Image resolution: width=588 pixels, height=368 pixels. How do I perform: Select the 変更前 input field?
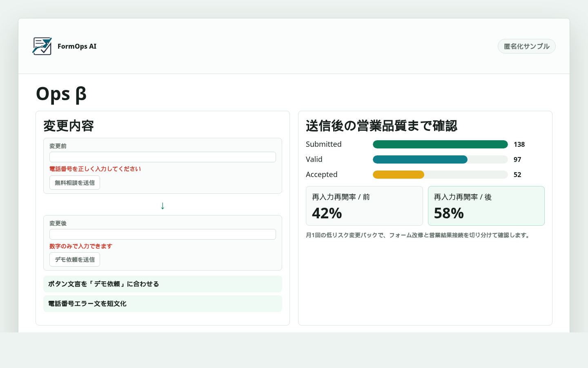click(163, 157)
